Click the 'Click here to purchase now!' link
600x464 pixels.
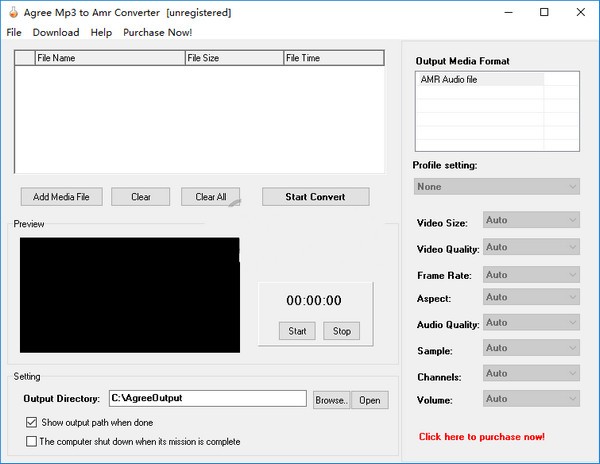tap(482, 437)
